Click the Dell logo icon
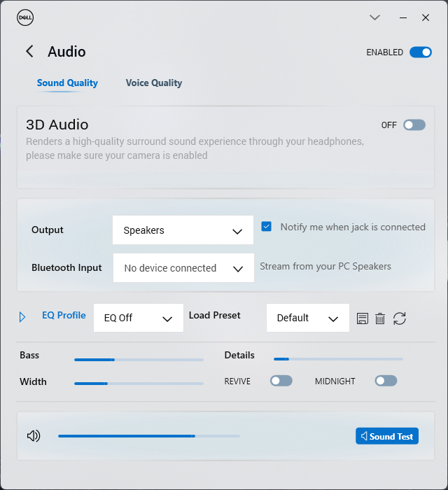Screen dimensions: 448x490 coord(25,17)
